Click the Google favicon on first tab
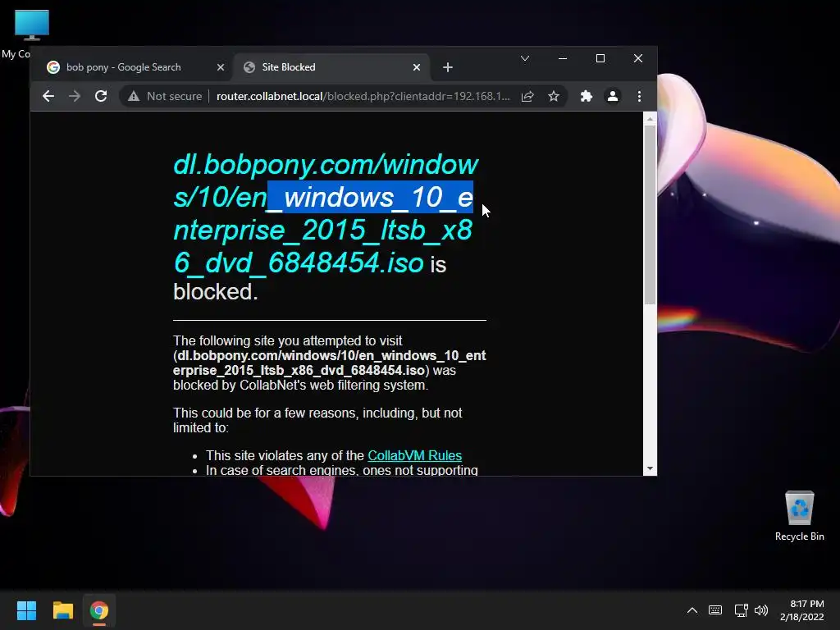 tap(53, 67)
